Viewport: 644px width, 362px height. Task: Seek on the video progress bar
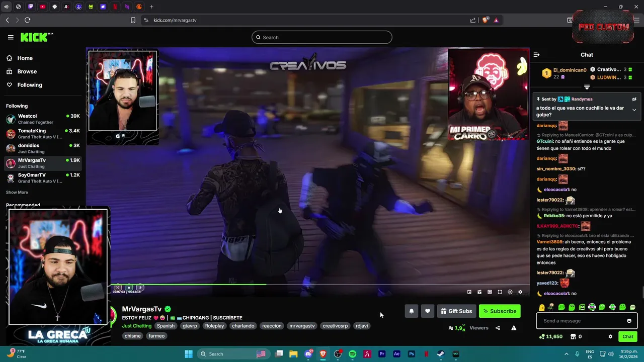pyautogui.click(x=319, y=285)
